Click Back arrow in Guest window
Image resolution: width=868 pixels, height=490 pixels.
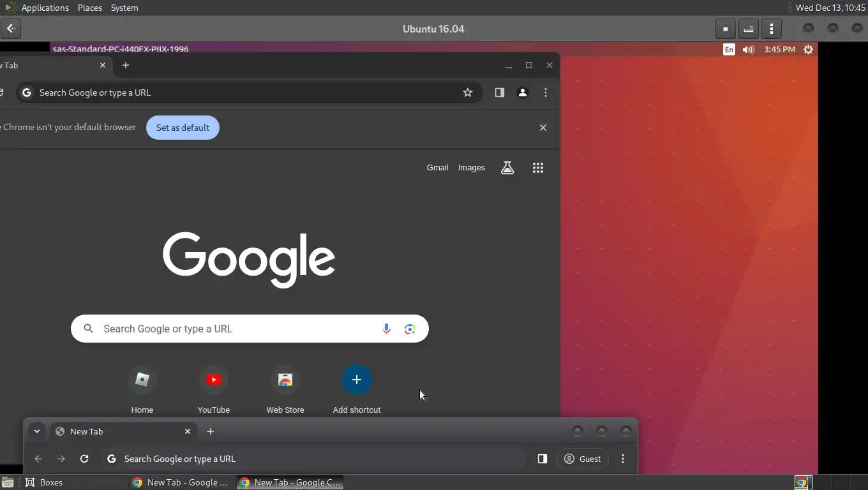tap(38, 459)
